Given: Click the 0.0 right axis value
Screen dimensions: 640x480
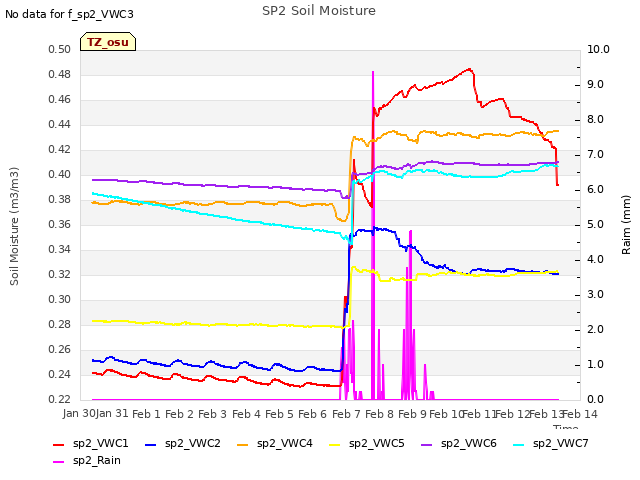Looking at the screenshot, I should click(595, 399).
